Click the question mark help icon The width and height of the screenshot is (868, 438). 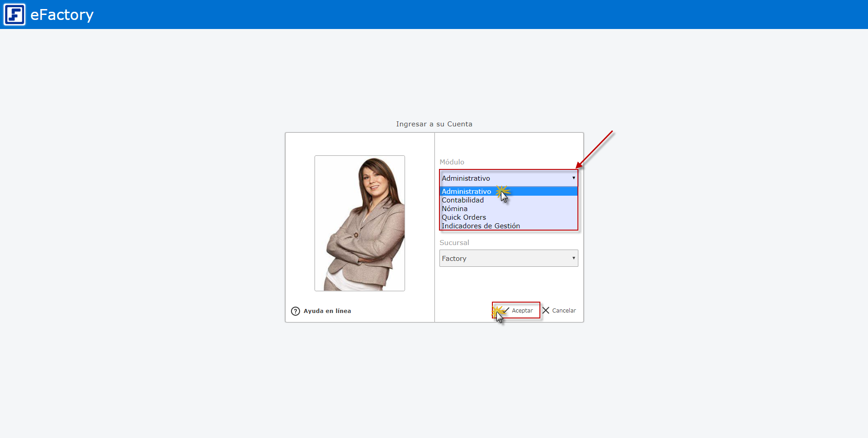click(x=296, y=311)
